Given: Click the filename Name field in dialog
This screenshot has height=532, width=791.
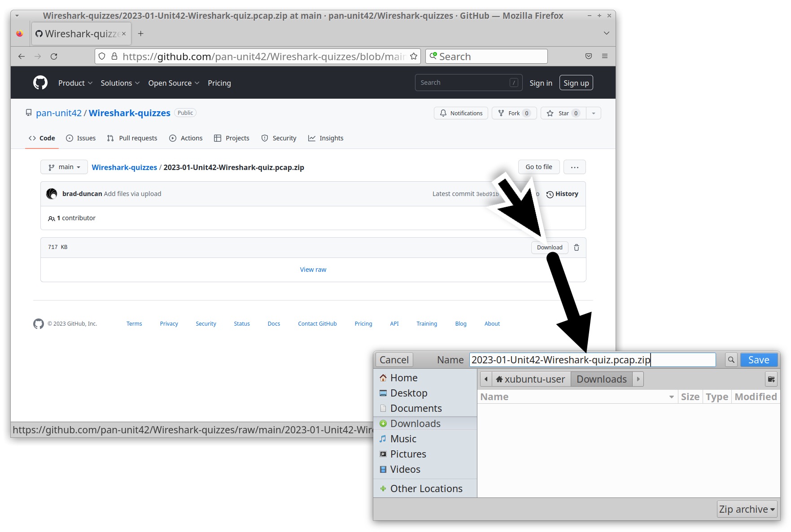Looking at the screenshot, I should [x=592, y=360].
